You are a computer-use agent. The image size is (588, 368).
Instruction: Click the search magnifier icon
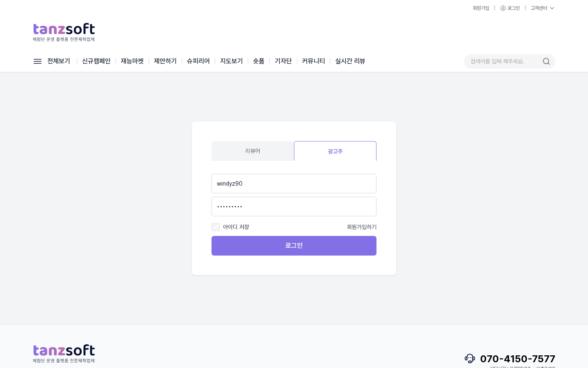[x=546, y=61]
